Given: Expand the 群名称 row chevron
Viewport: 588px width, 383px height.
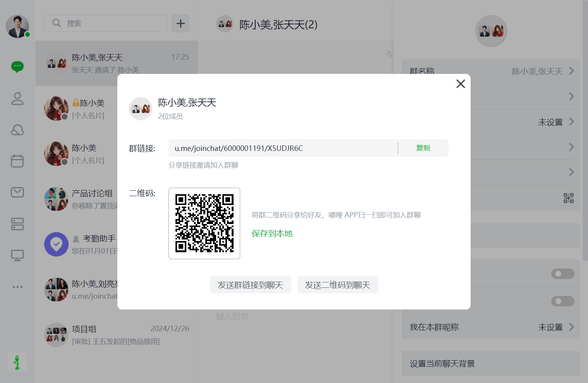Looking at the screenshot, I should [x=571, y=71].
